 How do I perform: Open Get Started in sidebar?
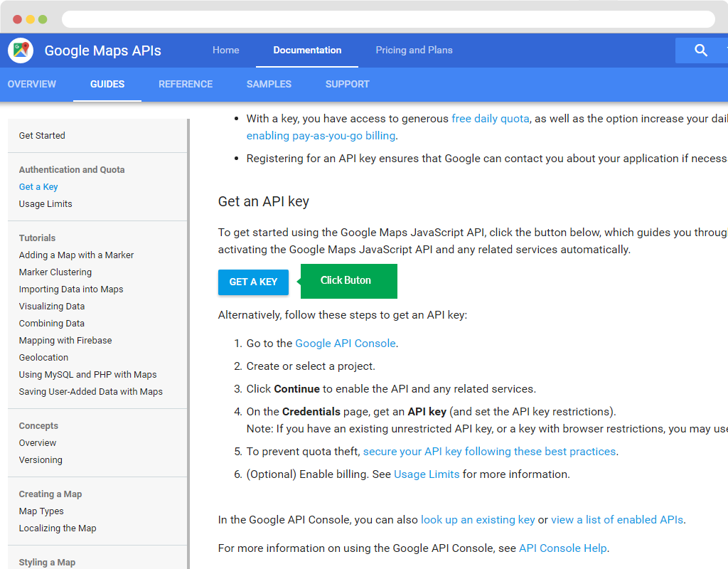[42, 136]
